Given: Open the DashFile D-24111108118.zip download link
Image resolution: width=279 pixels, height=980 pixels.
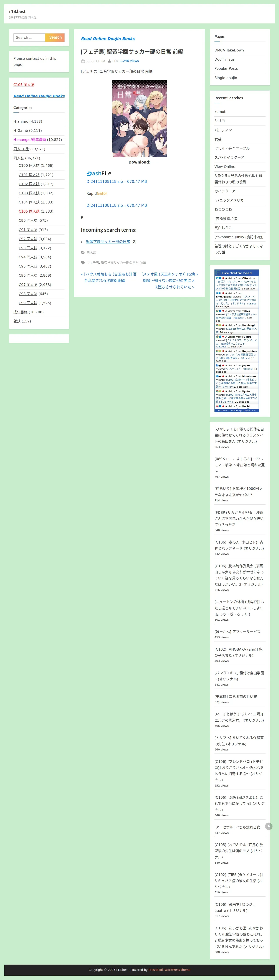Looking at the screenshot, I should (x=116, y=182).
